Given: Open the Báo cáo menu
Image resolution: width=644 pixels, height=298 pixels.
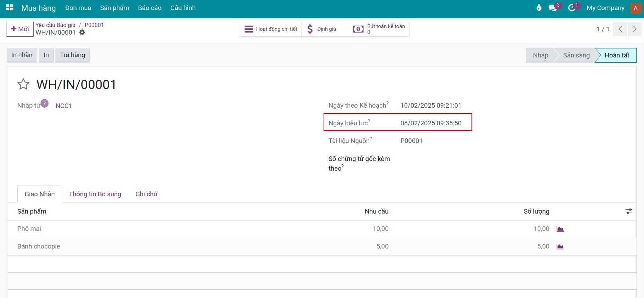Looking at the screenshot, I should pyautogui.click(x=150, y=8).
